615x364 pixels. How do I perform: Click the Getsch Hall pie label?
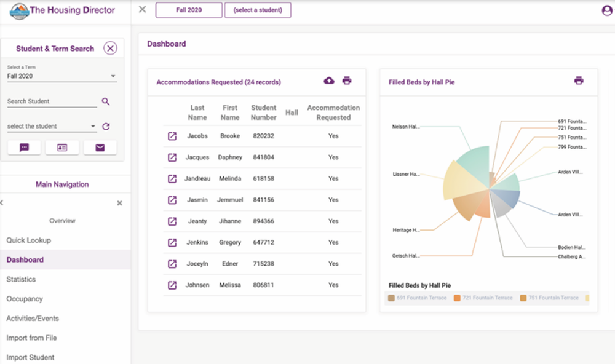click(x=405, y=256)
